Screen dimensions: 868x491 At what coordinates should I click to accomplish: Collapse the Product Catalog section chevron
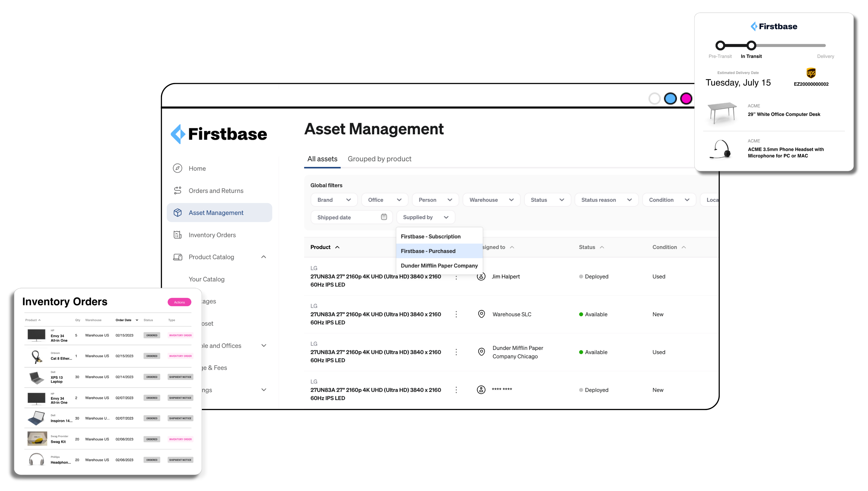(x=263, y=257)
